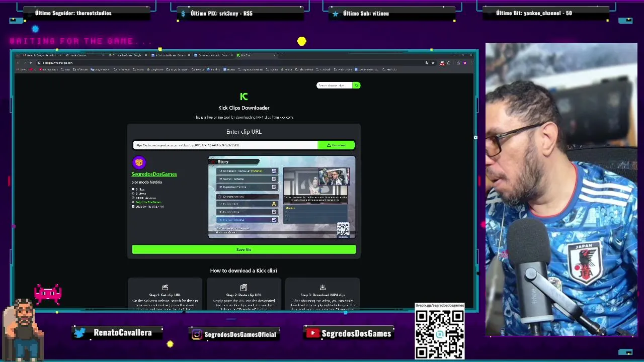
Task: Bookmark this page with the star icon
Action: pyautogui.click(x=433, y=63)
